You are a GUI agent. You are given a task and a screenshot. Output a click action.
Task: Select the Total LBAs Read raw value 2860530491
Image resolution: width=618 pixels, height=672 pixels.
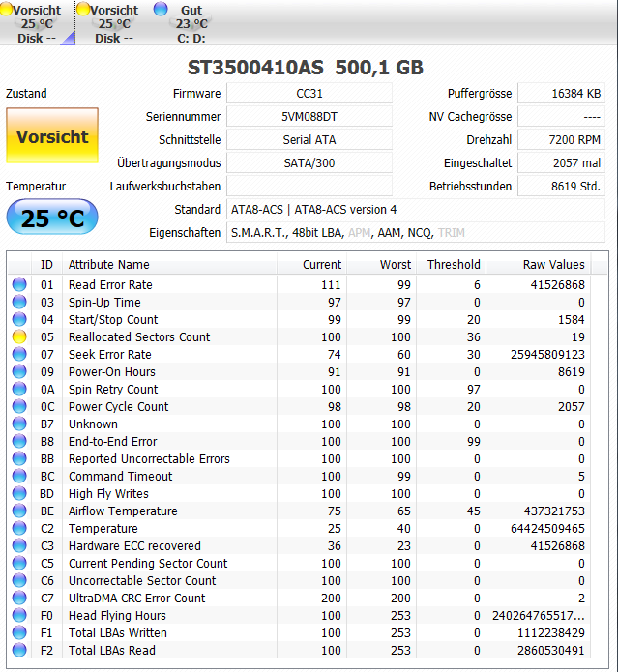pyautogui.click(x=550, y=650)
